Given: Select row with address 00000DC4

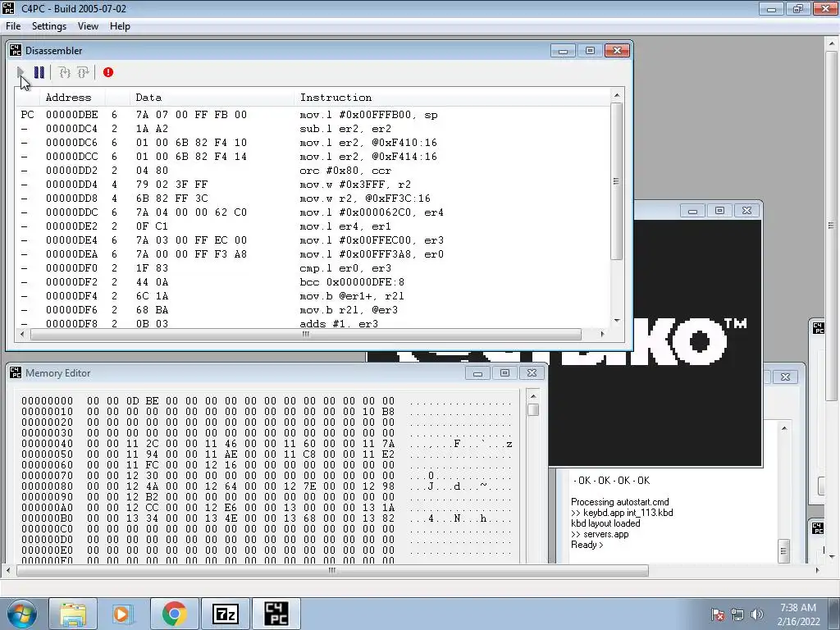Looking at the screenshot, I should 313,129.
